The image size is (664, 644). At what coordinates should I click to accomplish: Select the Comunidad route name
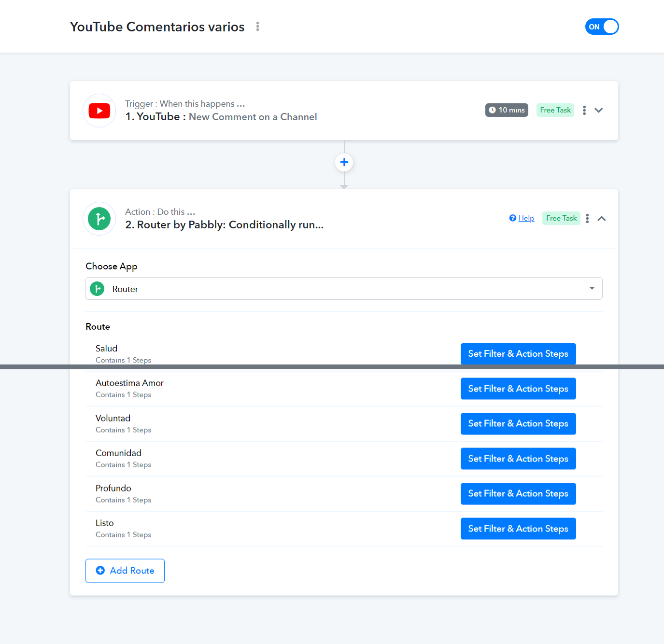pyautogui.click(x=118, y=453)
